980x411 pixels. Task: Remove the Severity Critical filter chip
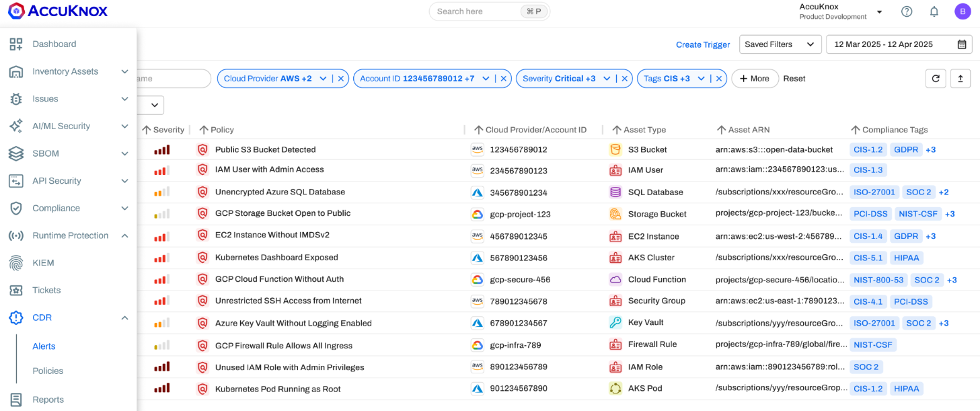(x=625, y=79)
